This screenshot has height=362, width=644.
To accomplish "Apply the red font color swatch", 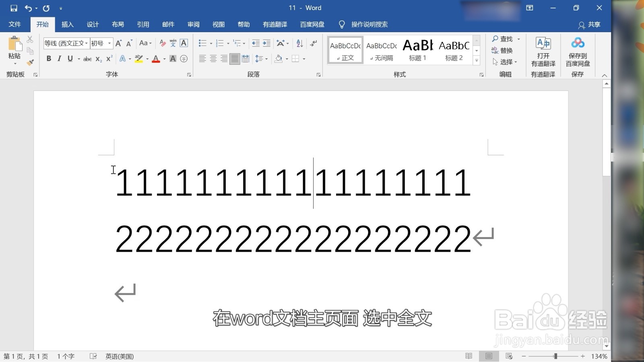I will (156, 59).
